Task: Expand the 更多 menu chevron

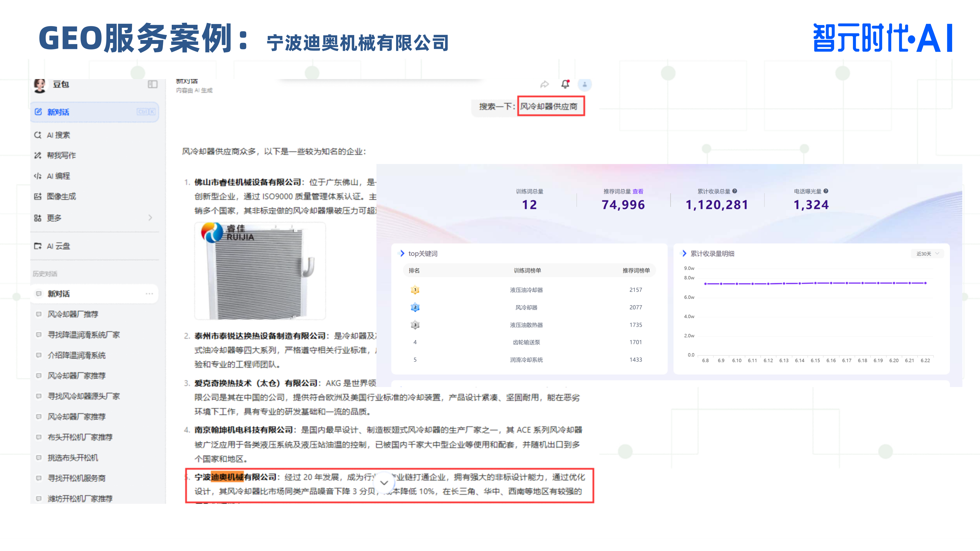Action: [150, 218]
